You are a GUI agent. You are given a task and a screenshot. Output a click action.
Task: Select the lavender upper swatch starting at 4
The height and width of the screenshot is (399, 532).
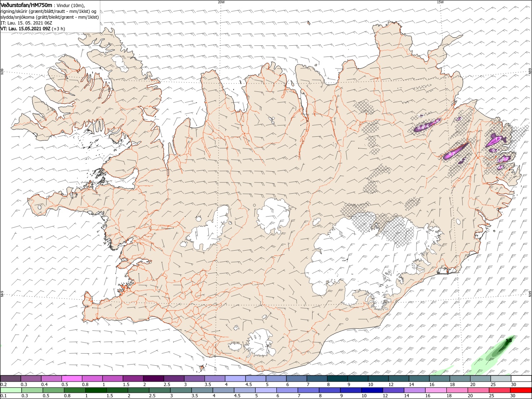235,378
